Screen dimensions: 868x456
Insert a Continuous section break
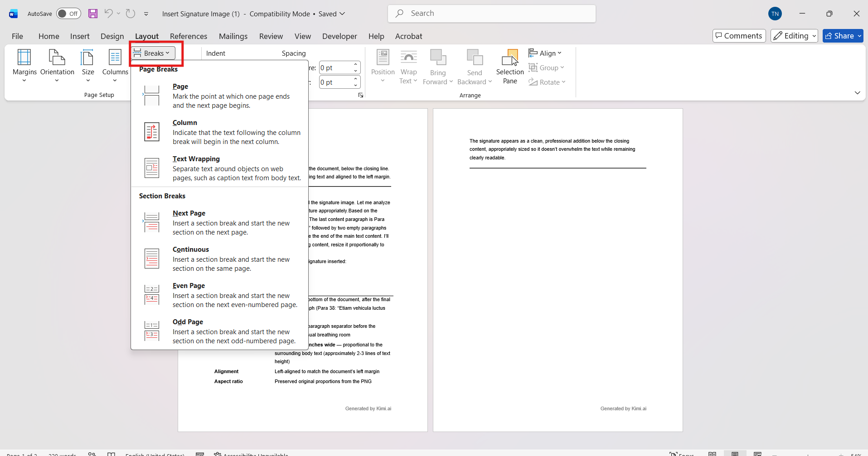tap(220, 259)
